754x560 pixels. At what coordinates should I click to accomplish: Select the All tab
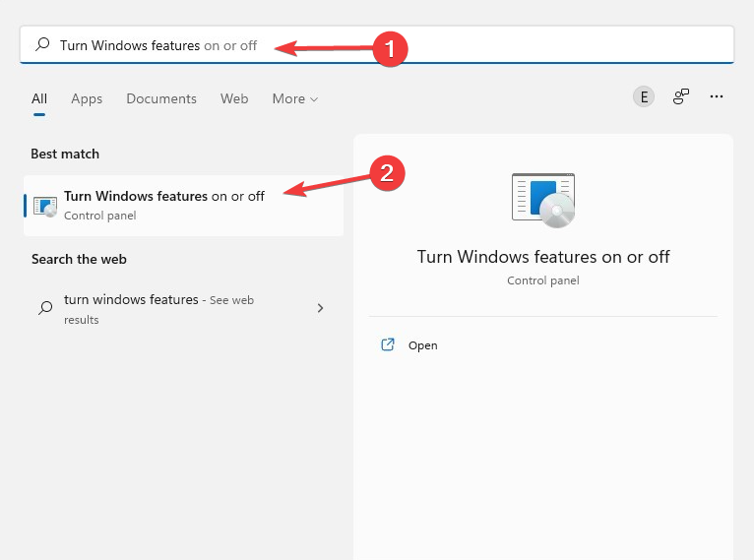pyautogui.click(x=39, y=98)
